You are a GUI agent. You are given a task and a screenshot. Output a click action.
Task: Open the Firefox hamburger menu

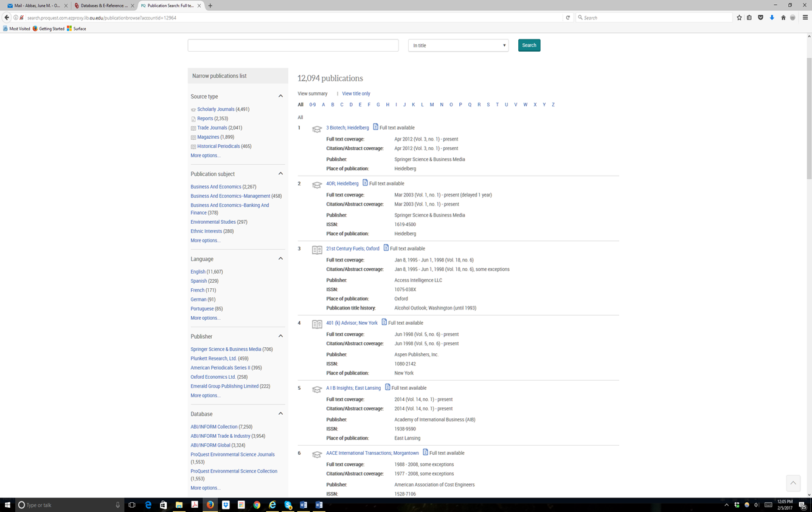pos(805,18)
